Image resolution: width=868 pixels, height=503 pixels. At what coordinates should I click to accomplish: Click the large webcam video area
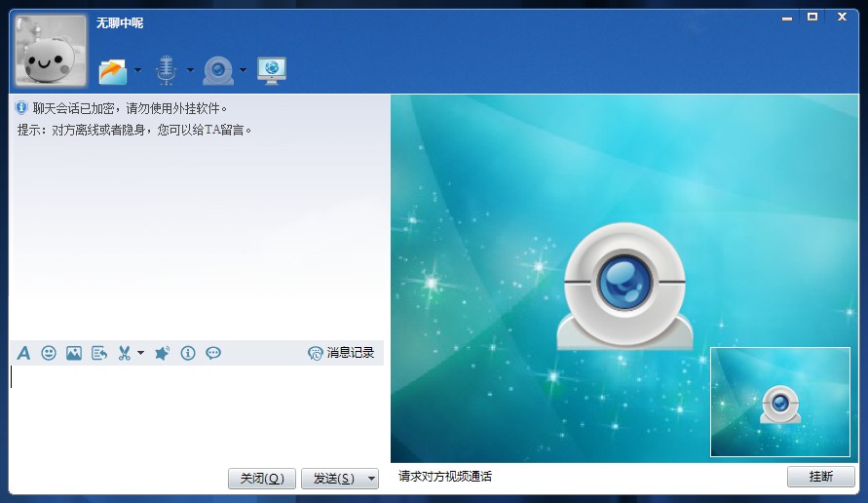(x=624, y=279)
